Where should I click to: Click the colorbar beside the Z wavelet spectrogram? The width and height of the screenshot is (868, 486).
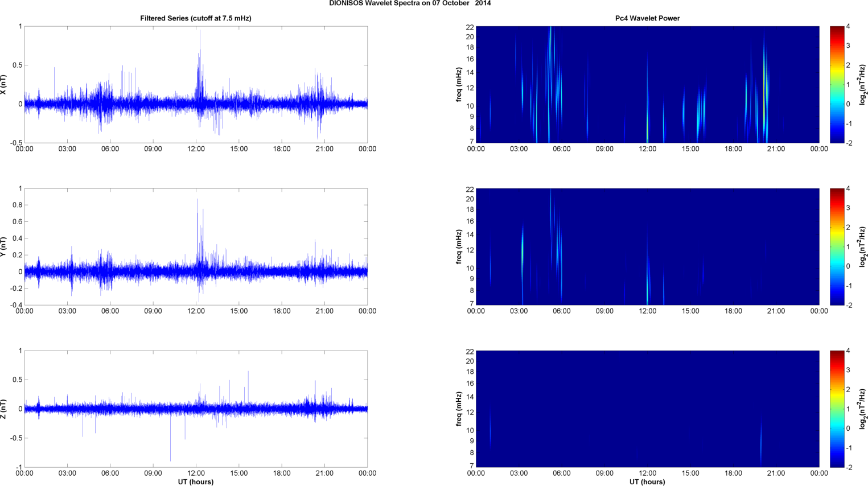(x=837, y=409)
